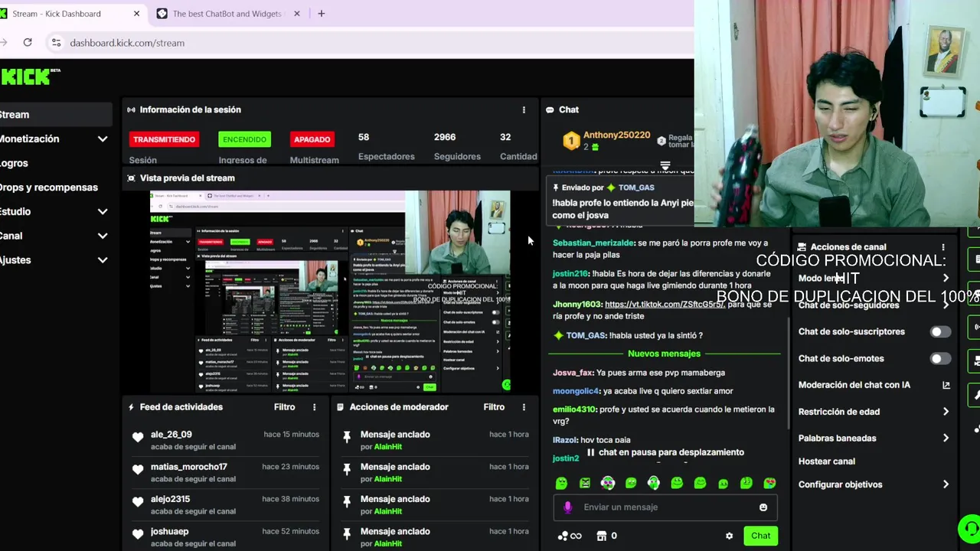
Task: Click the chat bubble icon beside Chat heading
Action: (550, 110)
